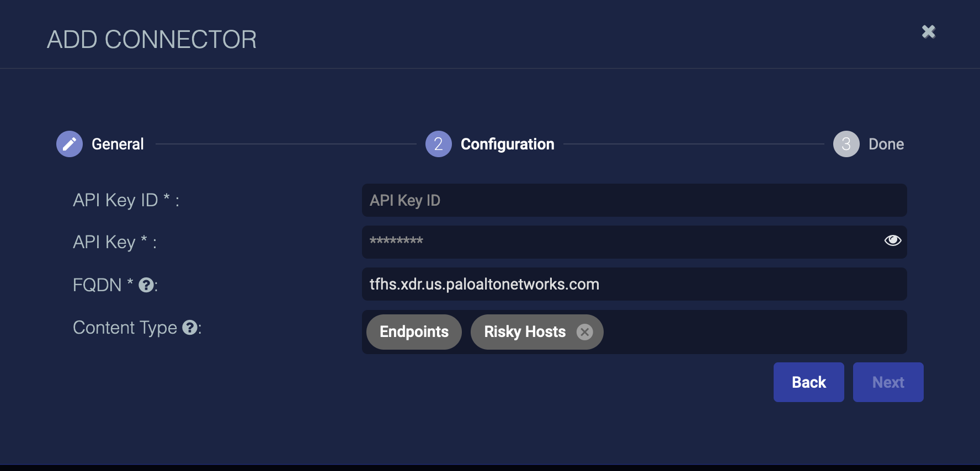Click the Content Type help icon
This screenshot has width=980, height=471.
(190, 328)
